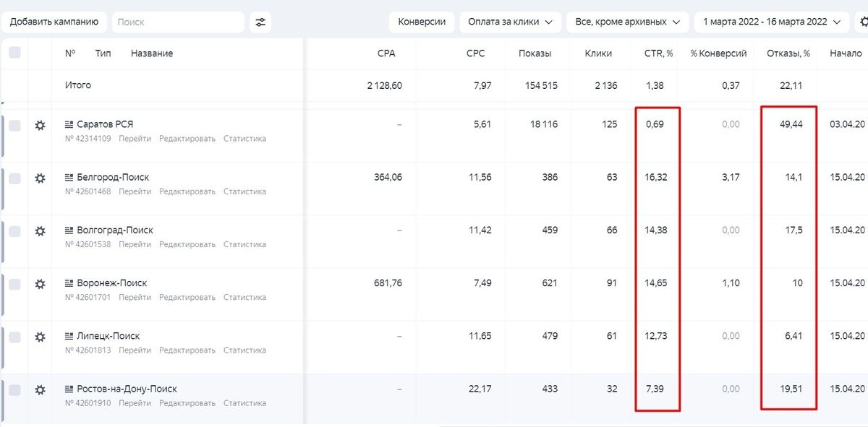Click the campaign type icon of Белгород-Поиск
The width and height of the screenshot is (868, 427).
tap(69, 177)
